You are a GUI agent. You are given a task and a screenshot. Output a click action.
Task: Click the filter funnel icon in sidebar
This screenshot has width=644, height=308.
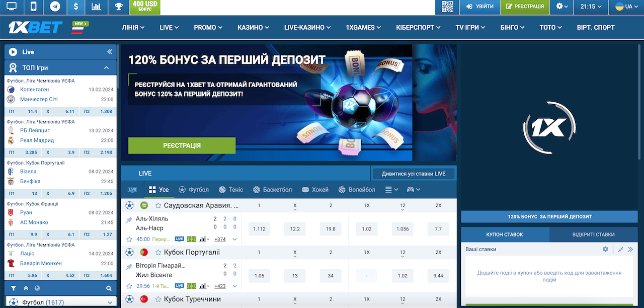point(14,288)
